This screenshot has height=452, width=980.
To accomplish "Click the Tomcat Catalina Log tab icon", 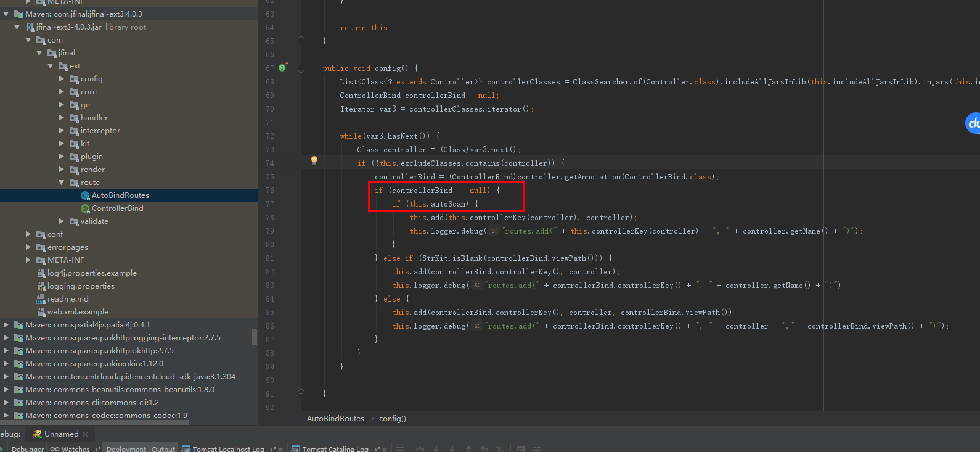I will click(x=295, y=449).
